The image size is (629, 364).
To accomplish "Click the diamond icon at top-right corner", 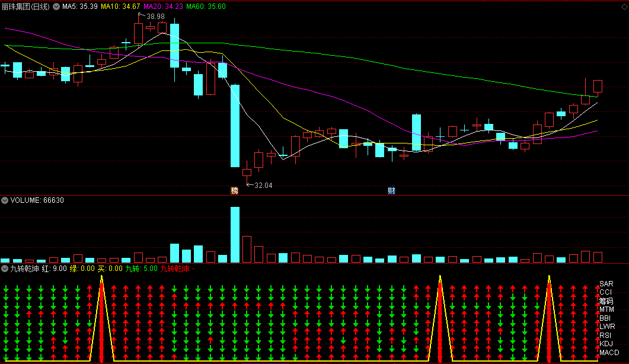I will tap(624, 7).
